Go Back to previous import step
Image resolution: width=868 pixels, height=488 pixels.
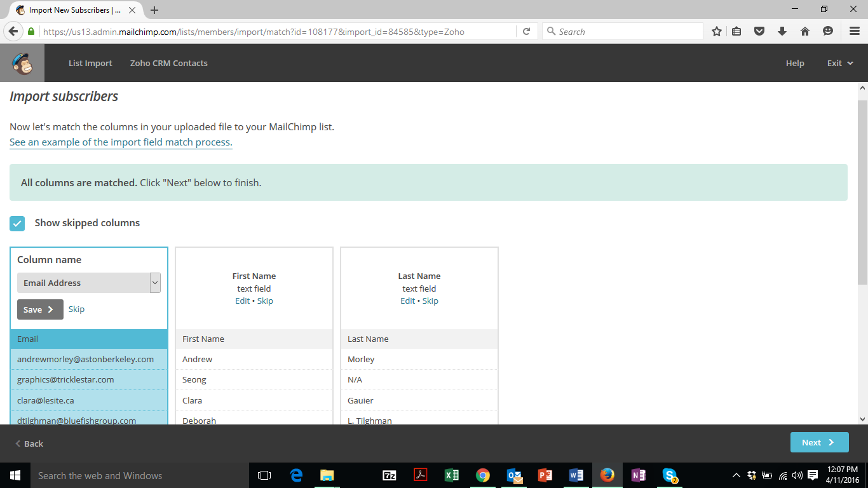29,444
